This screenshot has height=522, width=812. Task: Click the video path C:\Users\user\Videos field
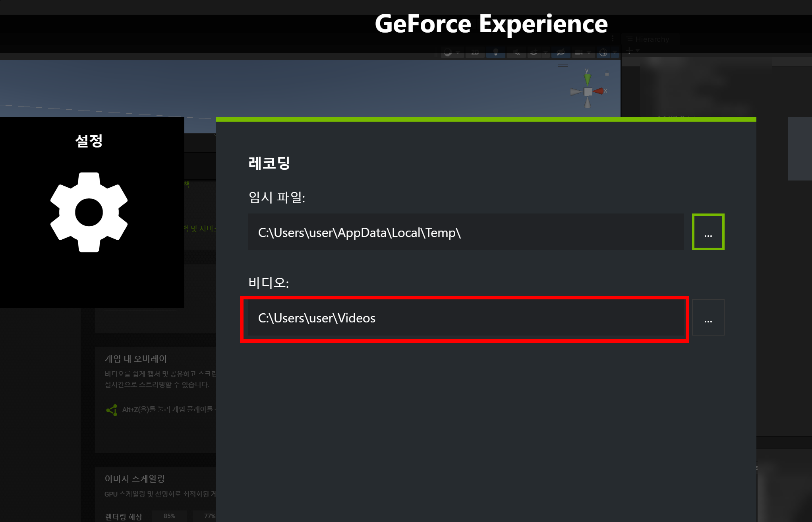[465, 318]
